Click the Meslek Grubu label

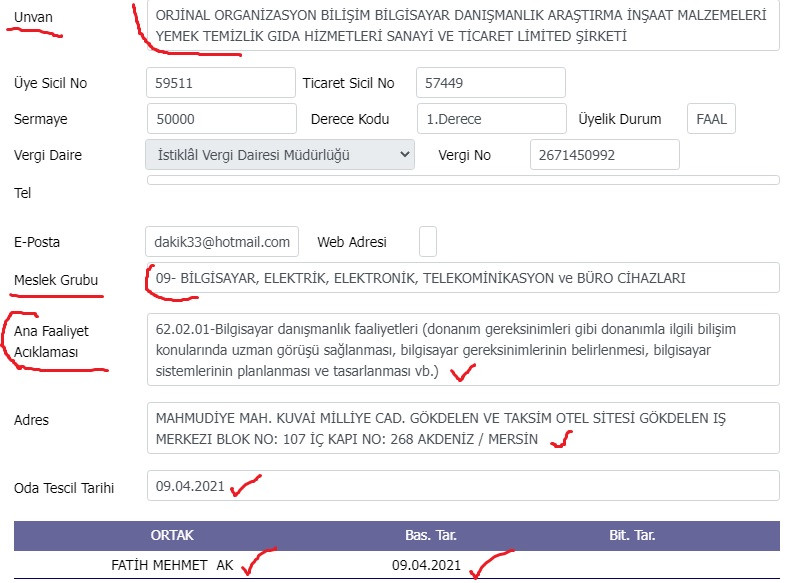click(56, 280)
